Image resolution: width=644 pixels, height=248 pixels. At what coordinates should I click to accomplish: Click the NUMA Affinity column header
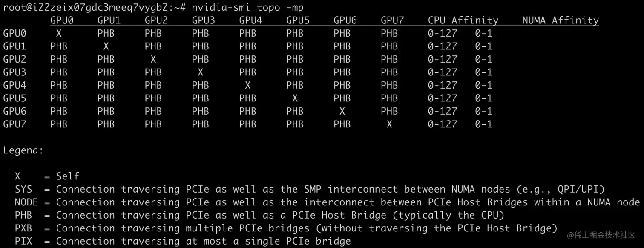coord(561,20)
